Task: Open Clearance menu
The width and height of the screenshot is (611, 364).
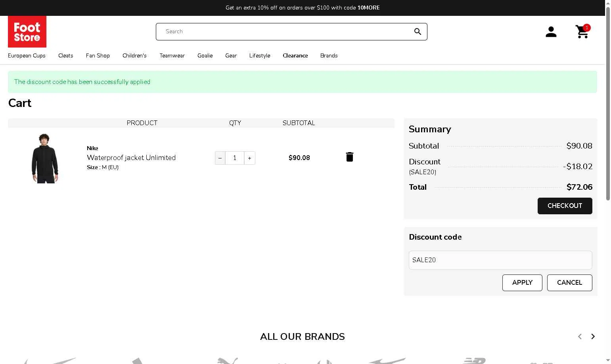Action: coord(295,55)
